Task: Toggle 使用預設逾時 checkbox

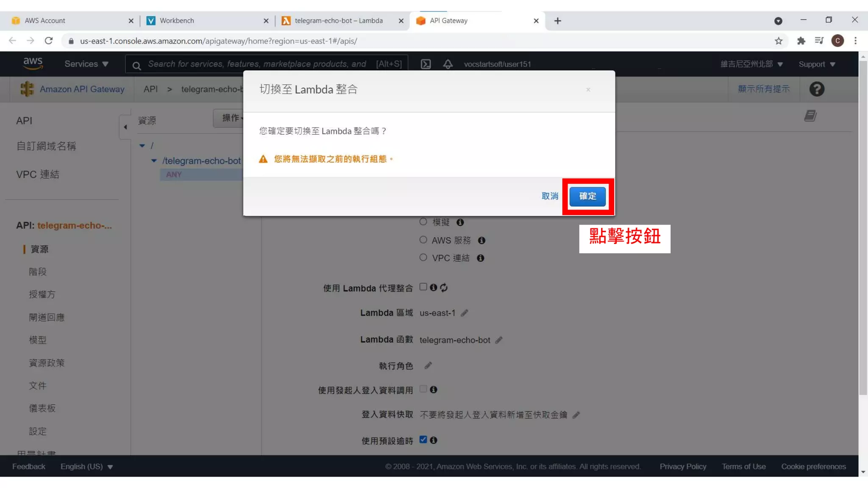Action: click(423, 439)
